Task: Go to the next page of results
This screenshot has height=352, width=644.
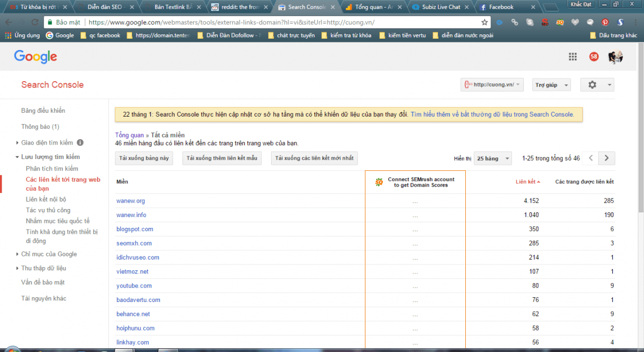Action: tap(606, 158)
